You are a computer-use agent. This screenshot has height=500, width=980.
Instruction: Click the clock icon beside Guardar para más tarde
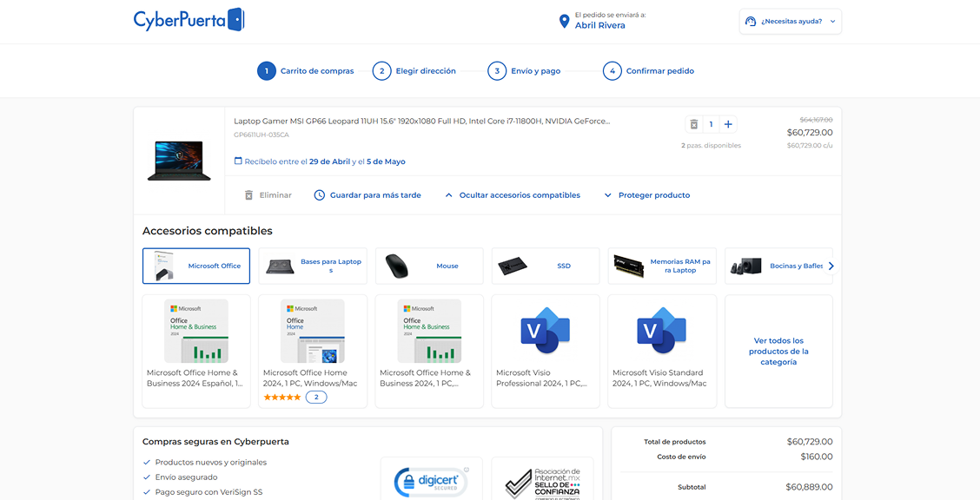pos(320,194)
